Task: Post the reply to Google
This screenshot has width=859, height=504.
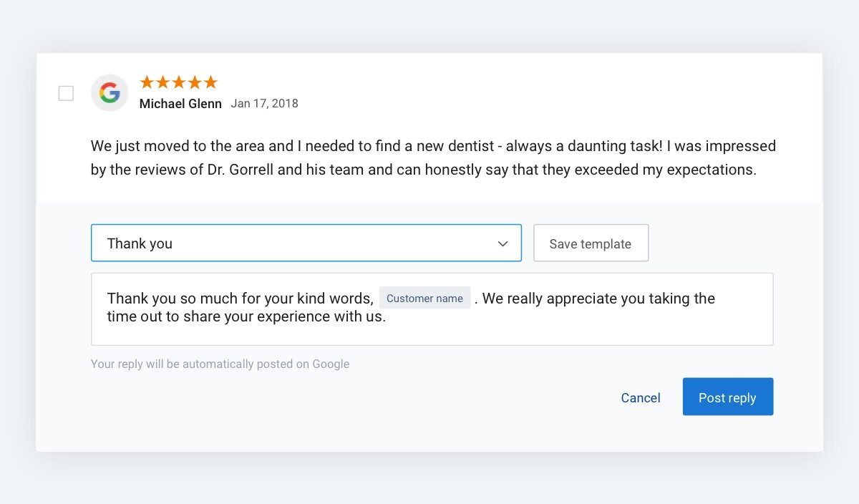Action: tap(728, 397)
